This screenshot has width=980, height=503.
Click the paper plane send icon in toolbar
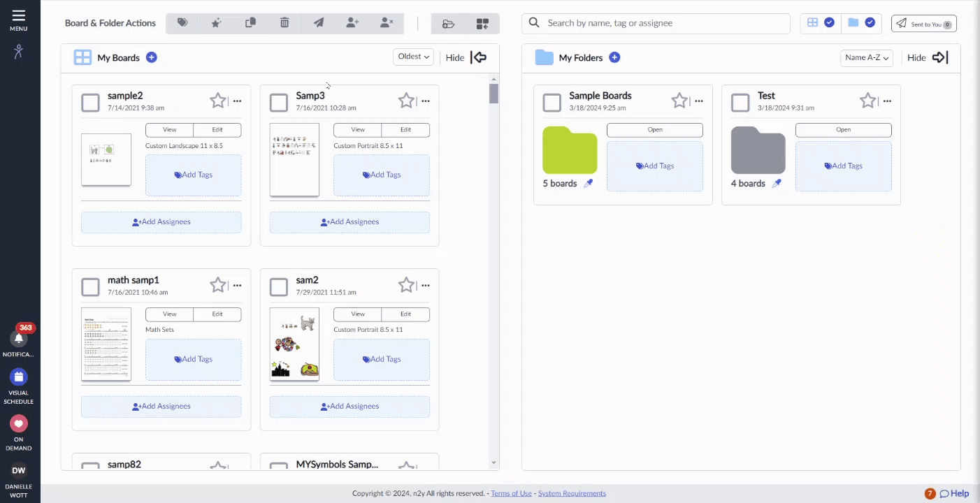click(x=319, y=23)
